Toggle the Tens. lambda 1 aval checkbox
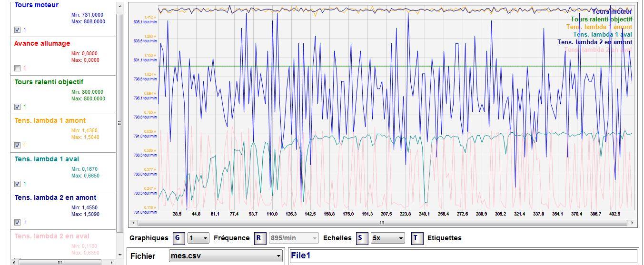Viewport: 644px width, 265px height. [18, 184]
